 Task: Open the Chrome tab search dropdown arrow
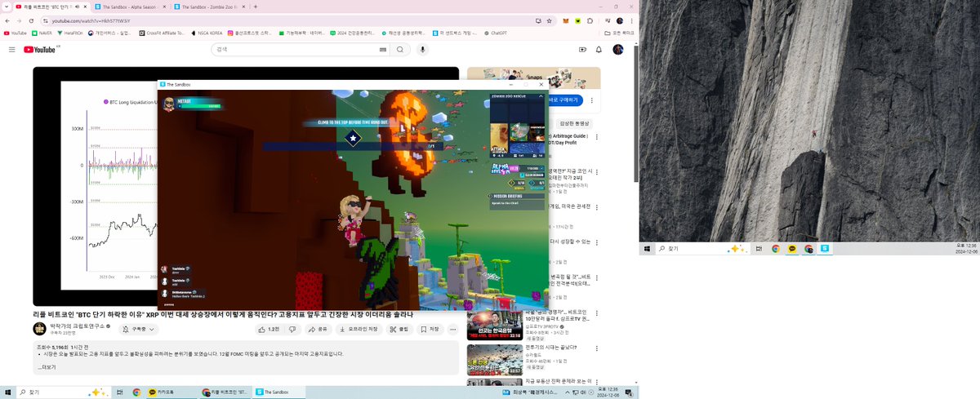(7, 6)
